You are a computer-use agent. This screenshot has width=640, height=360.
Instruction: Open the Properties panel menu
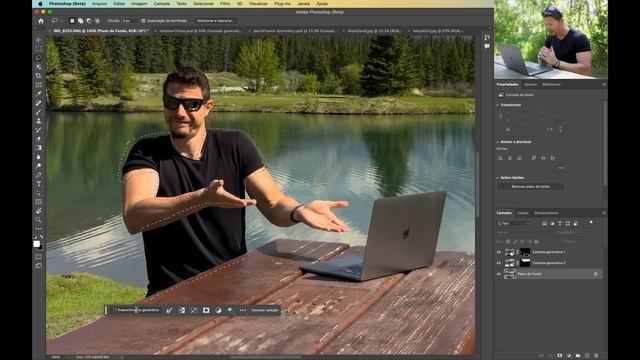pyautogui.click(x=604, y=84)
